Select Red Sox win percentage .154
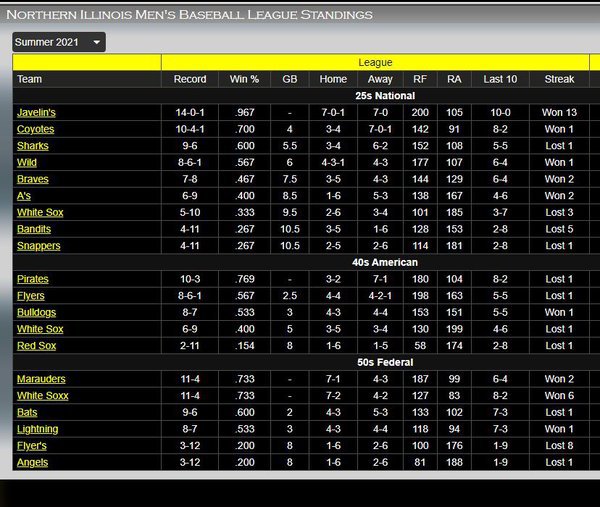Screen dimensions: 600x507 click(245, 346)
